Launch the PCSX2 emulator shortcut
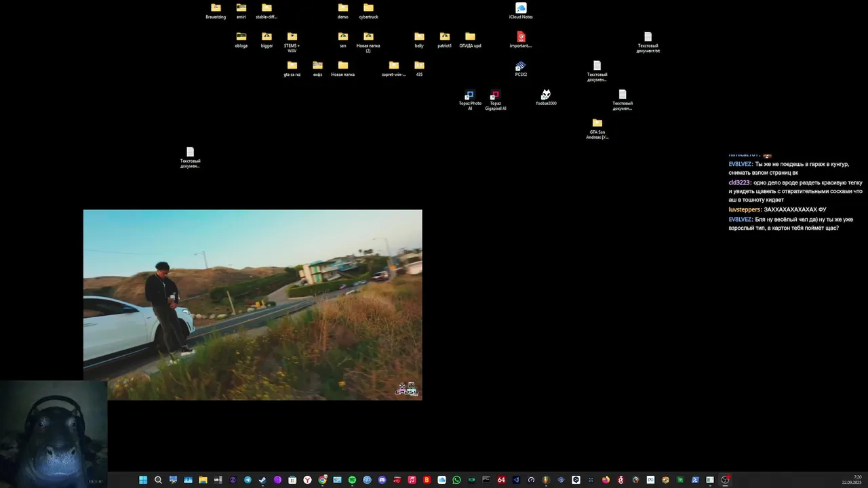 521,68
